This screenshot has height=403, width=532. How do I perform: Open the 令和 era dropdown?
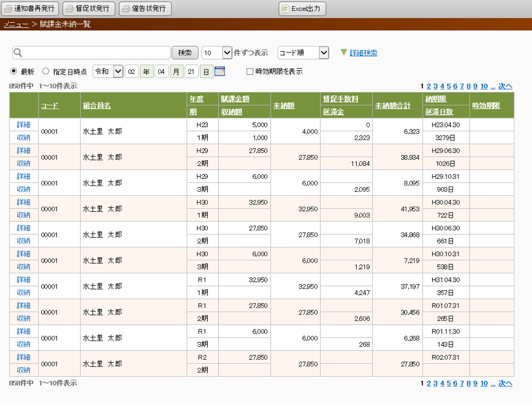click(x=108, y=72)
